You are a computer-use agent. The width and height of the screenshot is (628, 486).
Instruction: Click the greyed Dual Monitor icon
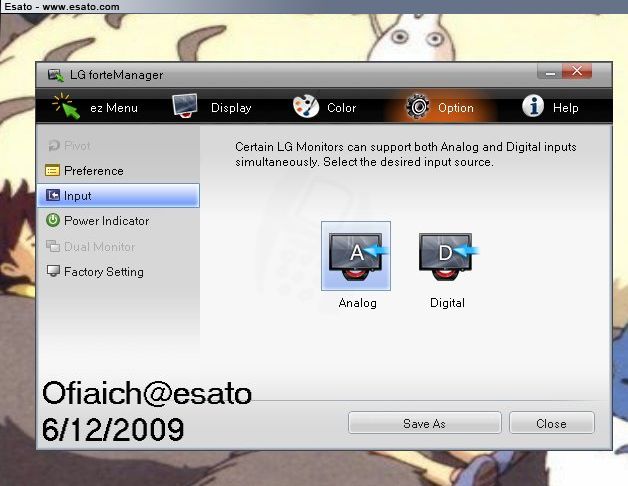[53, 246]
